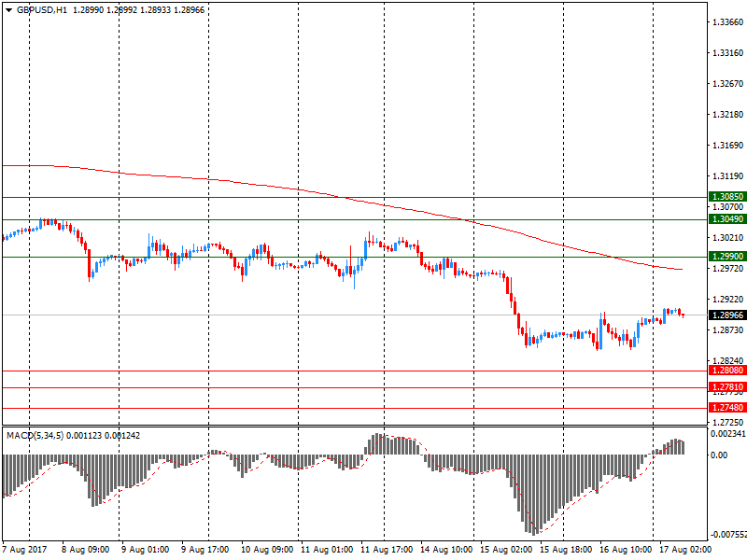
Task: Click the MACD scale value 0.002341
Action: pyautogui.click(x=728, y=434)
